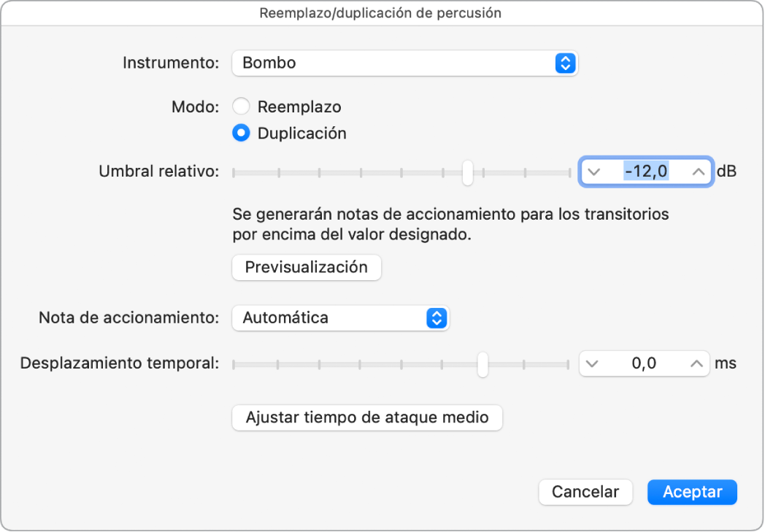Open the Nota de accionamiento dropdown
765x532 pixels.
(x=340, y=317)
